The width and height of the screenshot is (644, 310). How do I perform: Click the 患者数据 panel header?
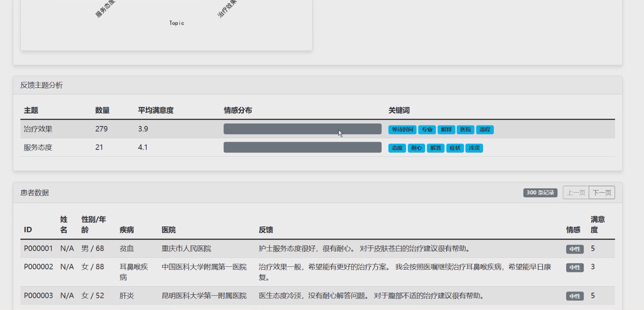point(317,193)
